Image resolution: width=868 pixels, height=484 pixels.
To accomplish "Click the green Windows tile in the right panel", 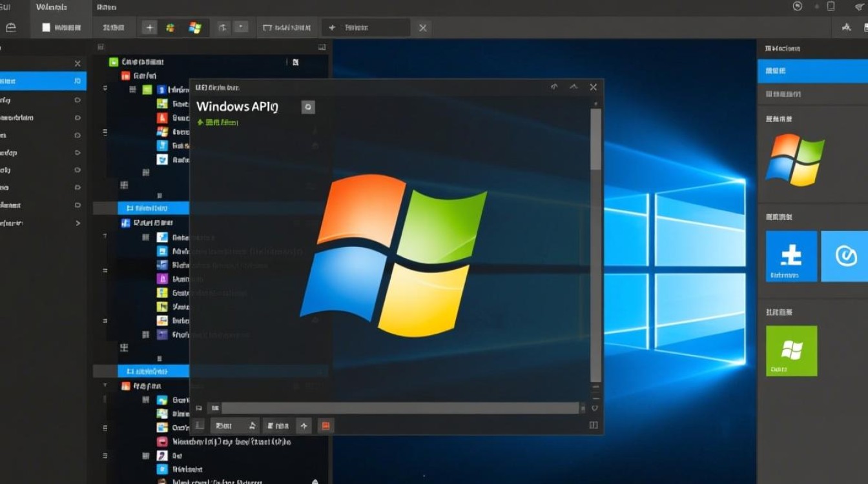I will pyautogui.click(x=790, y=350).
